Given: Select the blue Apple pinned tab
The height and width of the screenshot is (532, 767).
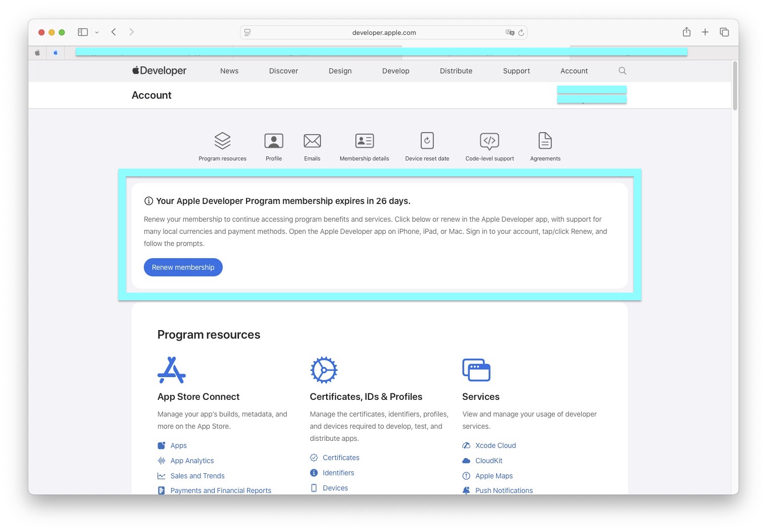Looking at the screenshot, I should [x=55, y=53].
